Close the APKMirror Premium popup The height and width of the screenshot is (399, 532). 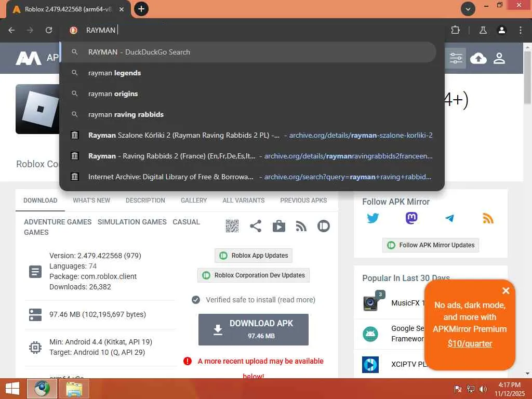coord(506,291)
